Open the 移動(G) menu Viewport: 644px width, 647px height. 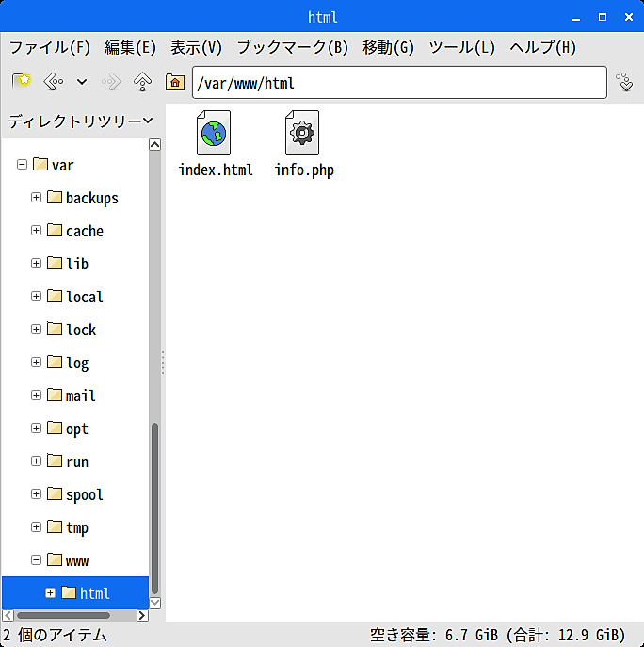(388, 47)
